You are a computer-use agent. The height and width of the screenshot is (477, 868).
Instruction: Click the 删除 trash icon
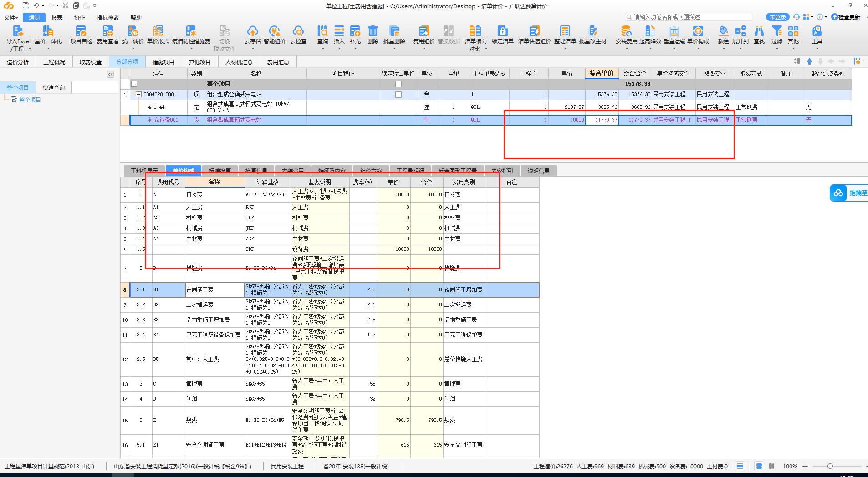(x=373, y=31)
